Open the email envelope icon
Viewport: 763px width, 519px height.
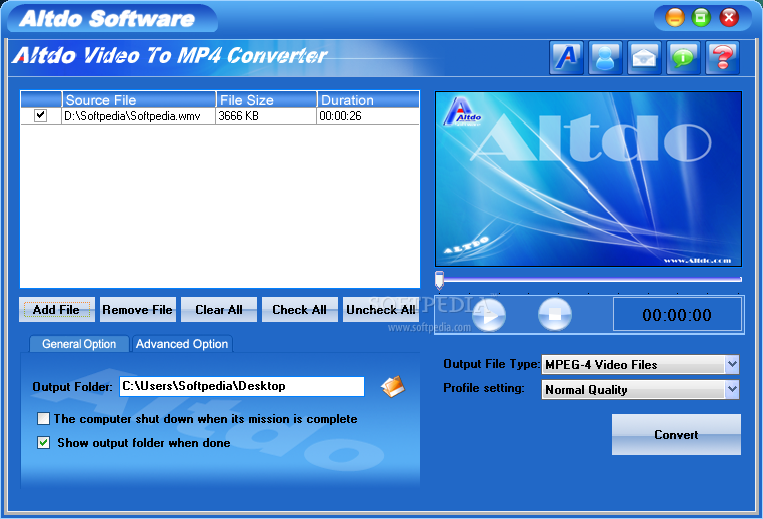[644, 58]
